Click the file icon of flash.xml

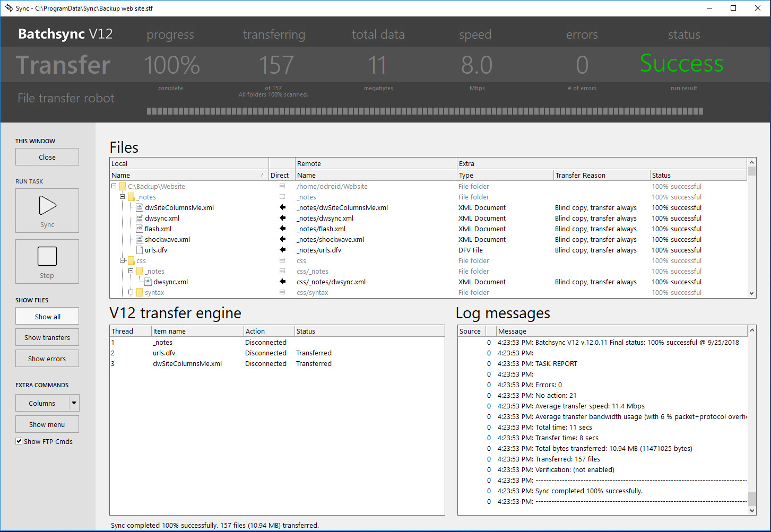(140, 229)
